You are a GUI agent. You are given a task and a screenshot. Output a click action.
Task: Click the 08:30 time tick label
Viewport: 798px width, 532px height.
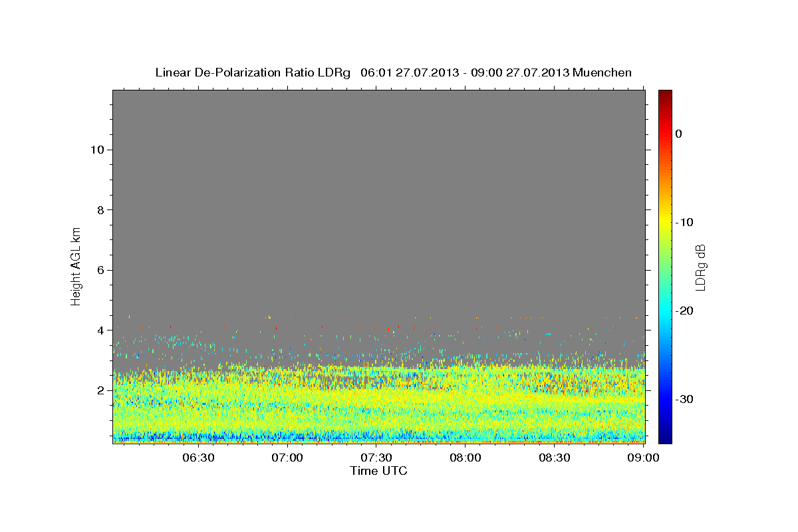(x=555, y=458)
